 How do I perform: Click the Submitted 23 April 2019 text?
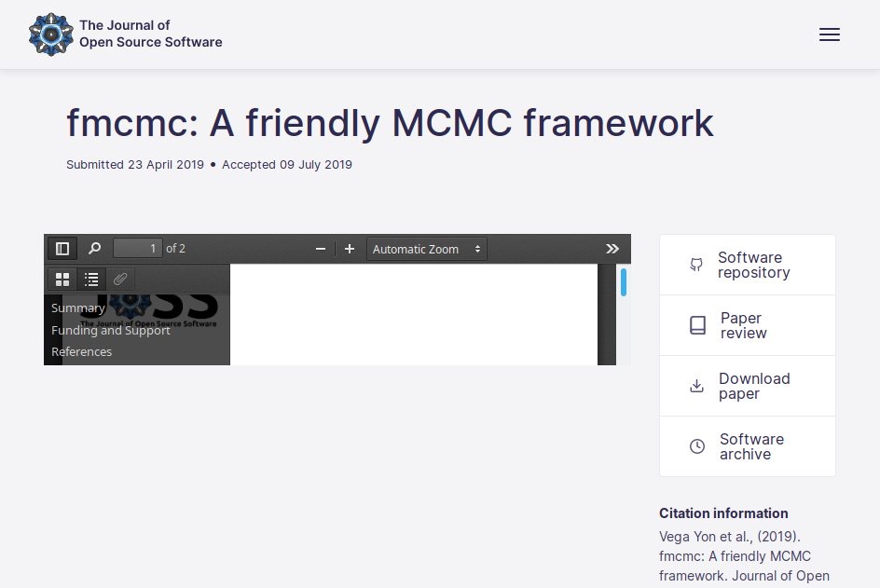(135, 164)
